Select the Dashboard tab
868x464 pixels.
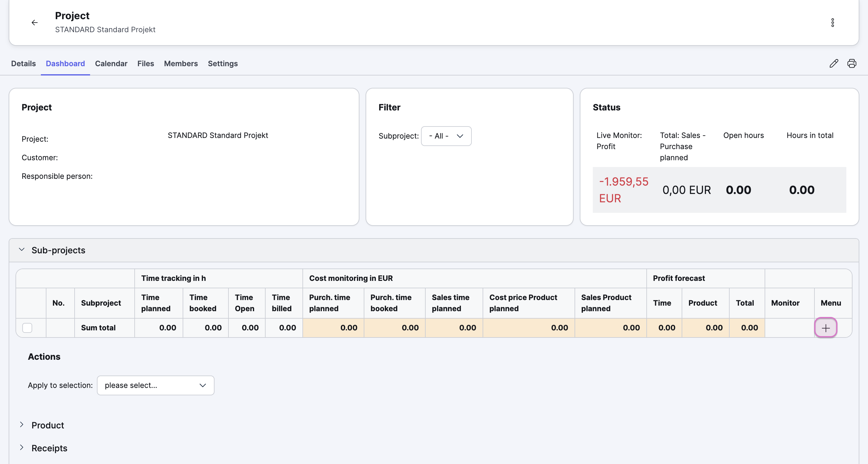click(x=65, y=63)
